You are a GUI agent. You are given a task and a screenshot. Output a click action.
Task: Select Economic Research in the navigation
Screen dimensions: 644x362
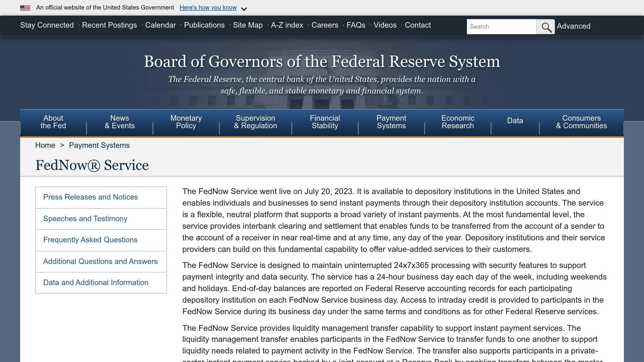click(458, 122)
